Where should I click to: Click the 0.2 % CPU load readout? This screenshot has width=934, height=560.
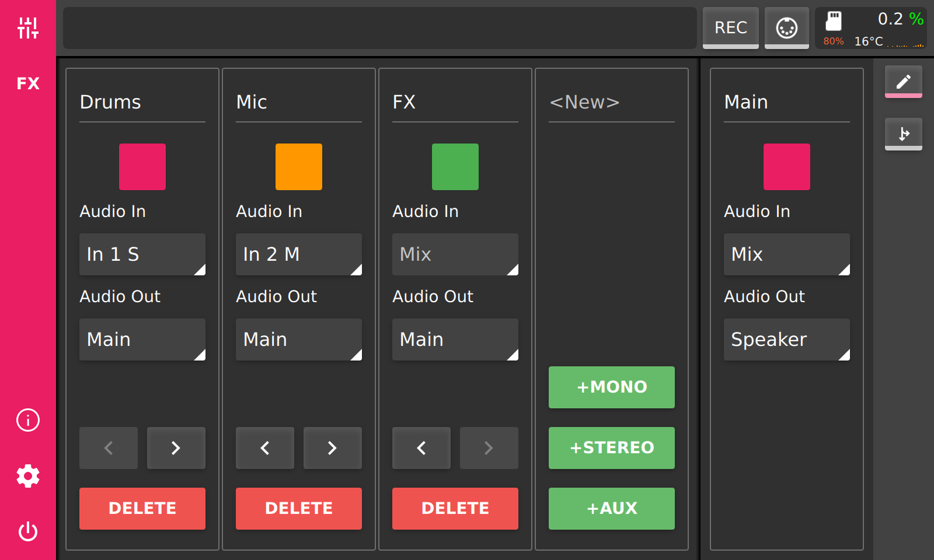click(x=901, y=19)
